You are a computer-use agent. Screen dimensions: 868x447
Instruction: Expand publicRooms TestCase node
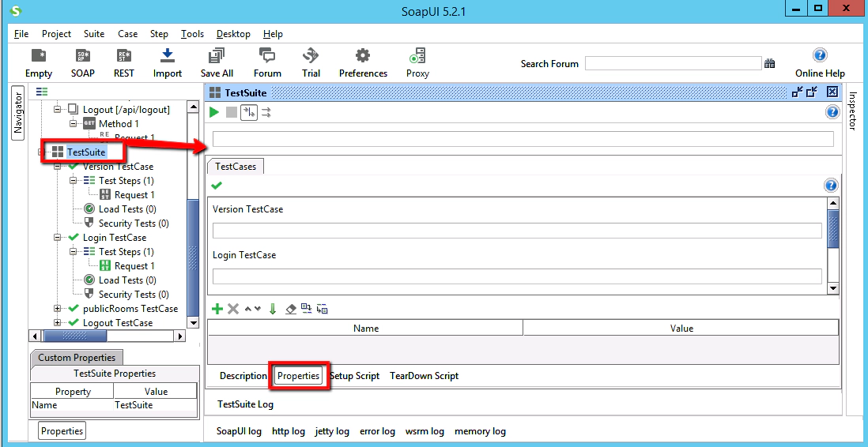[x=57, y=308]
